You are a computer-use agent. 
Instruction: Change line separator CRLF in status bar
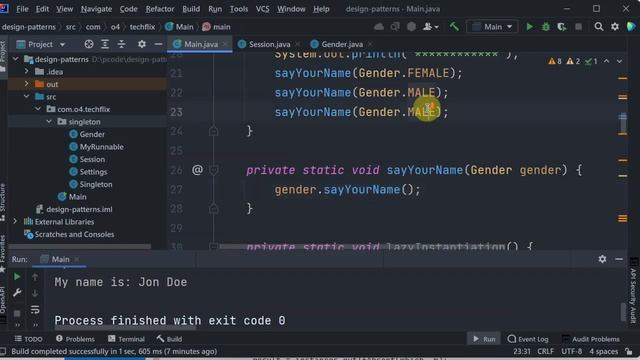[x=545, y=351]
